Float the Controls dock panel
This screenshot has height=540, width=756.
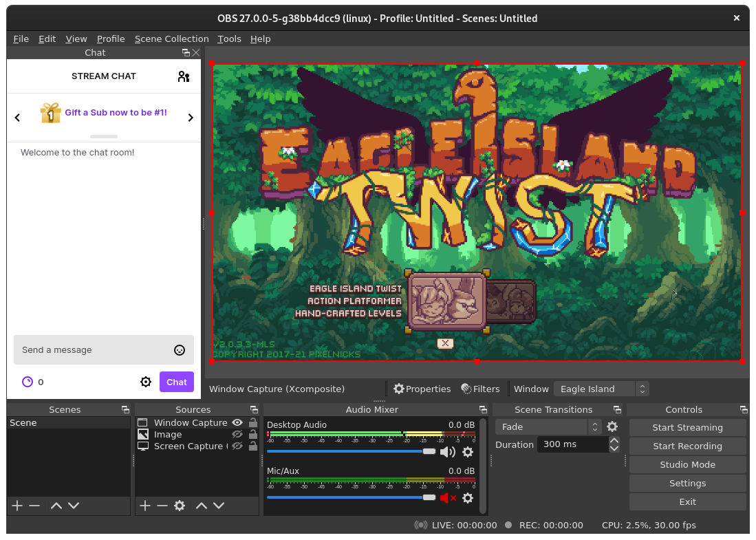[744, 409]
